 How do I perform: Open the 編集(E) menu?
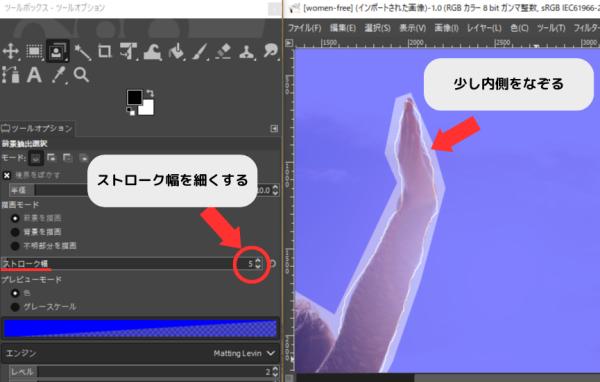343,28
